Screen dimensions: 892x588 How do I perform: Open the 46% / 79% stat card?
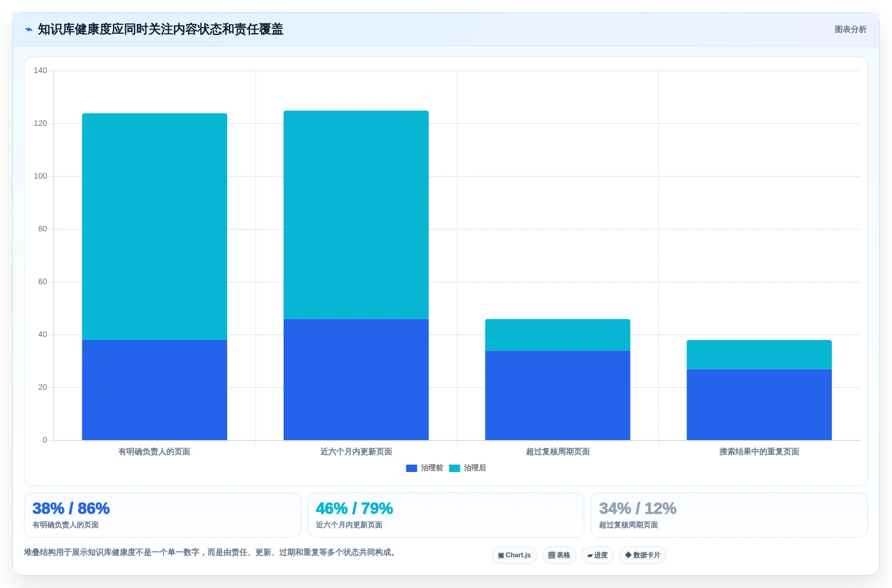pos(446,515)
